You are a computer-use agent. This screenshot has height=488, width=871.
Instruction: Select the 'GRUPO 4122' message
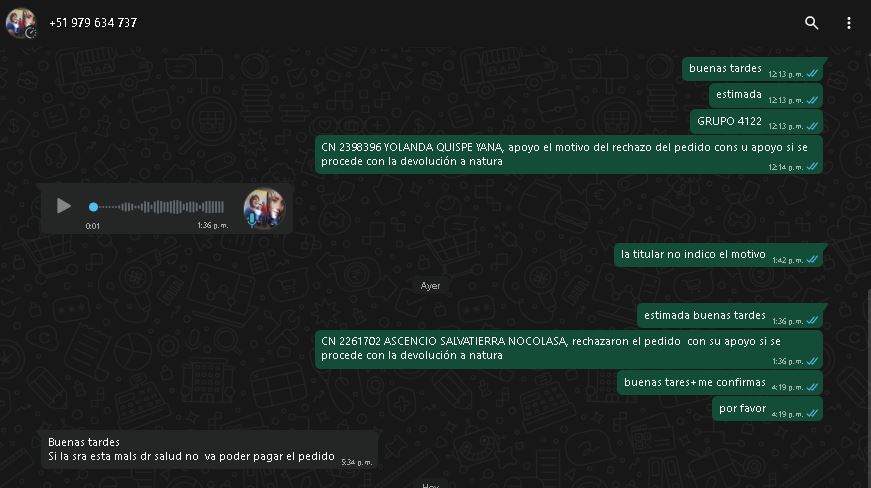coord(756,122)
